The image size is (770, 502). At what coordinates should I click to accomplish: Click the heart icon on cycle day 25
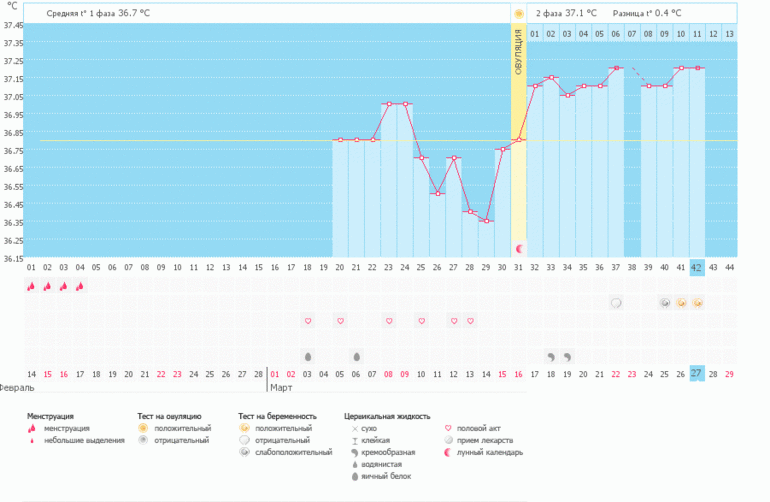click(421, 321)
